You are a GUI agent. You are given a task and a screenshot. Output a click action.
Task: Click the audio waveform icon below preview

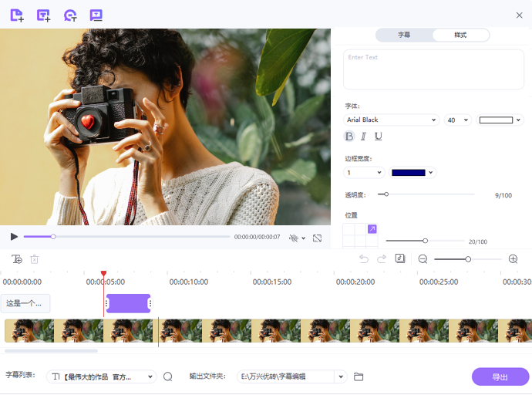coord(294,238)
